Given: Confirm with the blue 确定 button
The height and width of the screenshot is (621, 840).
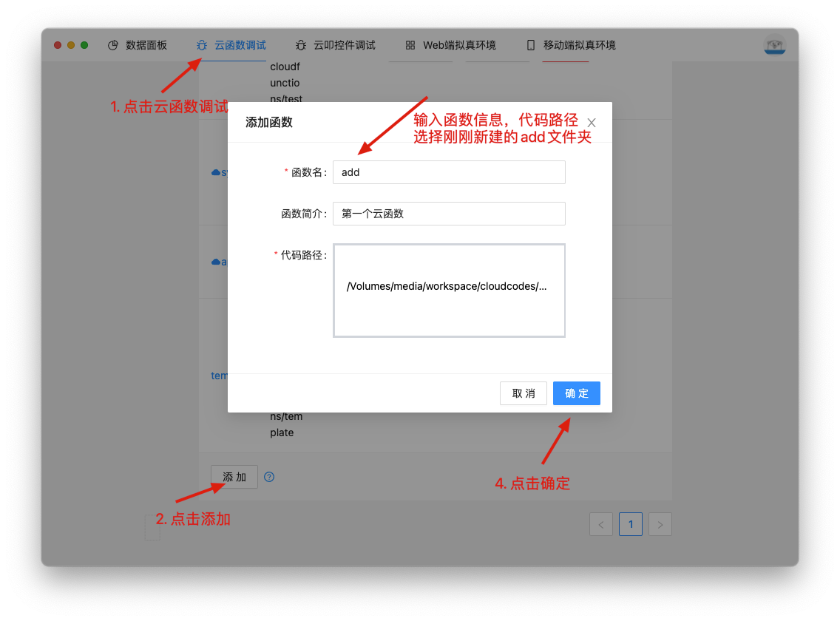Looking at the screenshot, I should (576, 393).
